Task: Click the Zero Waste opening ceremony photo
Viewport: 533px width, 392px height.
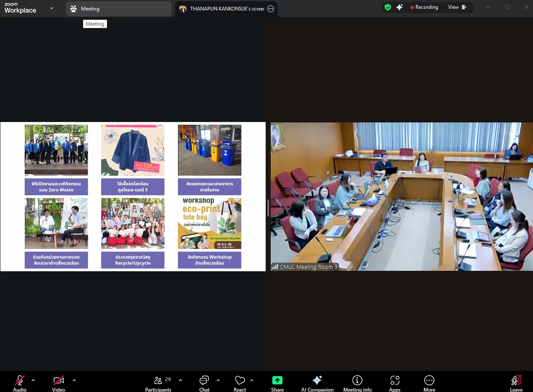Action: [x=56, y=150]
